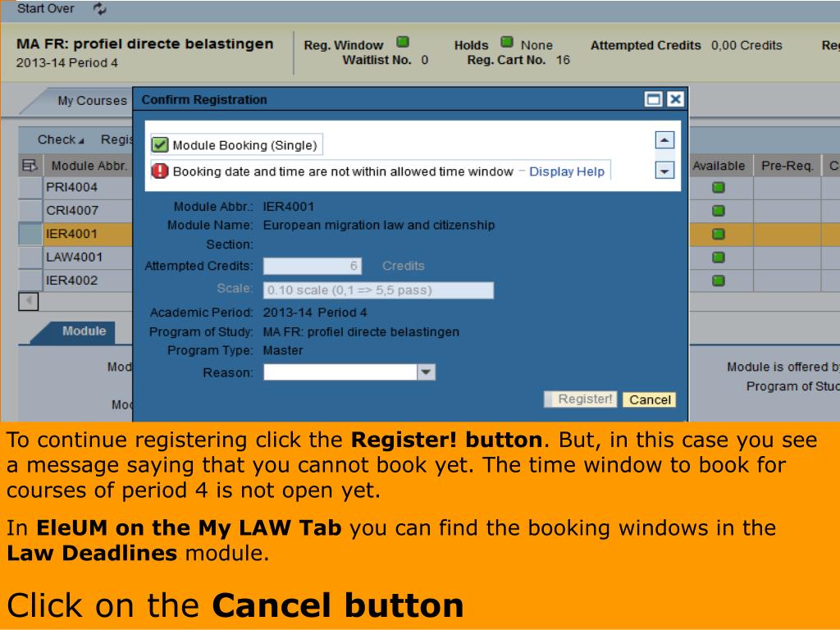Click the table settings icon in header
840x630 pixels.
[30, 166]
